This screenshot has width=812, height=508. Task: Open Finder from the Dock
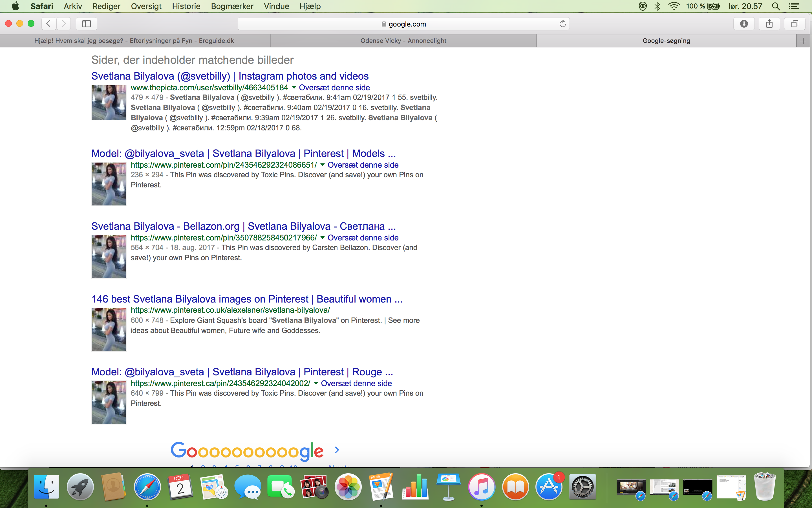point(46,487)
